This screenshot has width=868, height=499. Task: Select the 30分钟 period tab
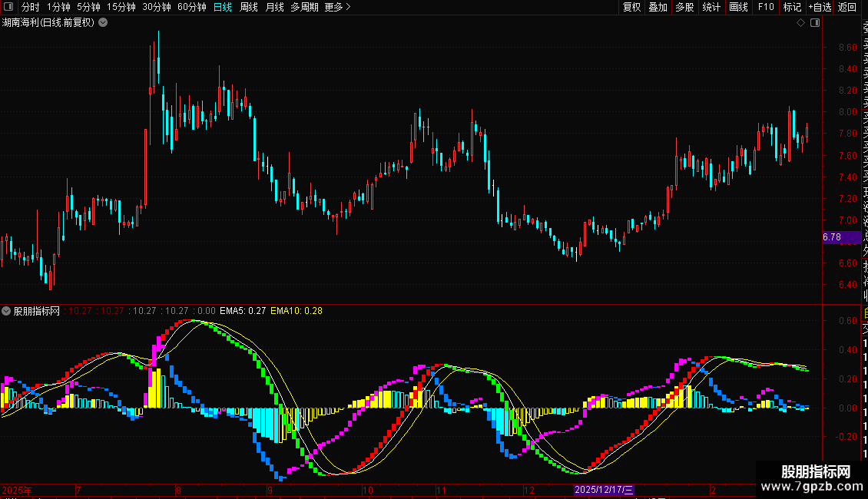click(157, 7)
